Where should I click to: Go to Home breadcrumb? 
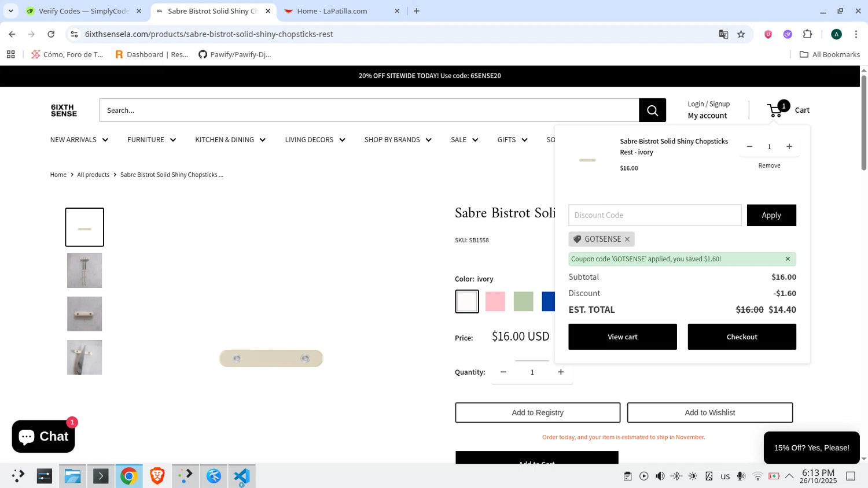tap(58, 175)
